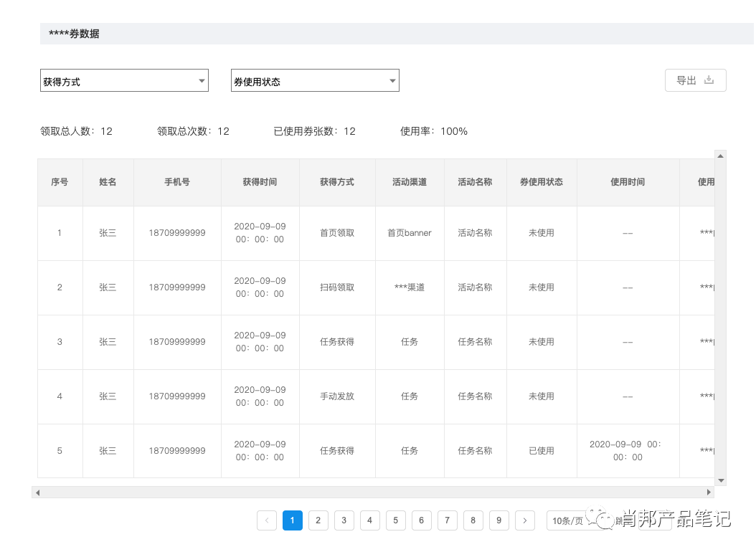Click the 已使用券张数: 12 statistic
The width and height of the screenshot is (756, 552).
tap(314, 131)
